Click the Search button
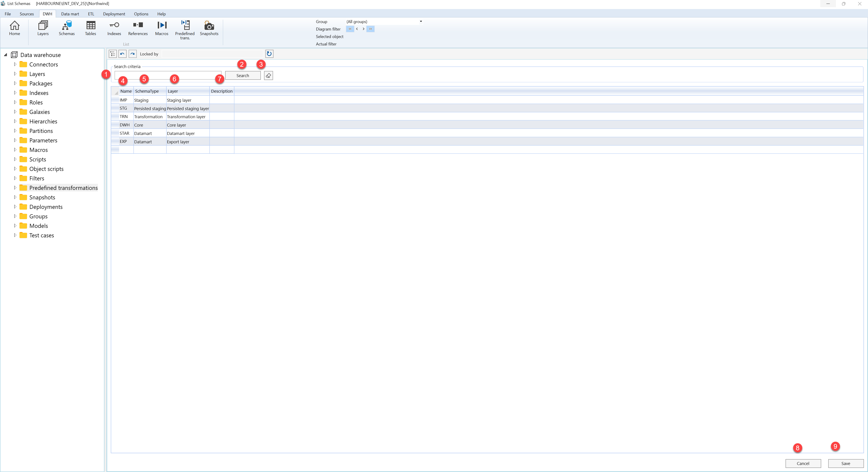868x472 pixels. [243, 76]
